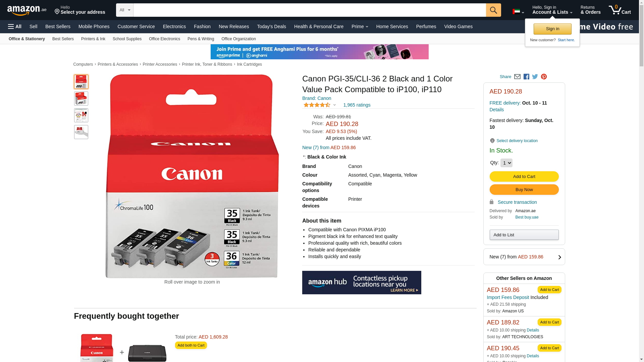Open the UAE flag language selector
The height and width of the screenshot is (362, 644).
[518, 12]
